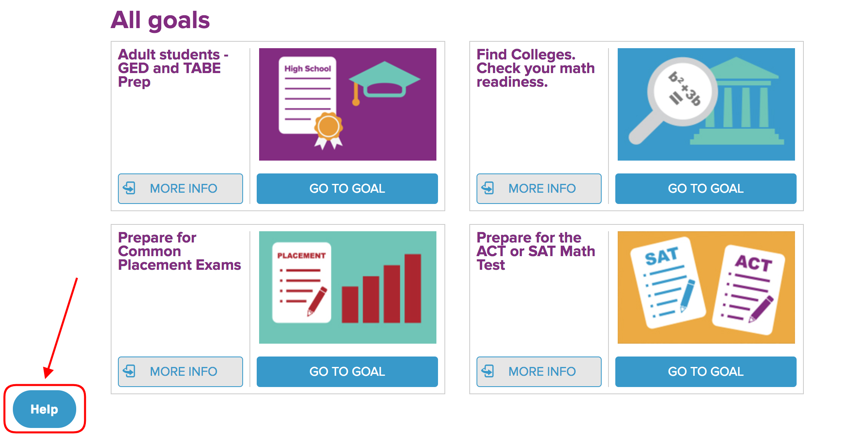Select the 'Adult students - GED and TABE Prep' heading
Image resolution: width=868 pixels, height=436 pixels.
(x=173, y=68)
